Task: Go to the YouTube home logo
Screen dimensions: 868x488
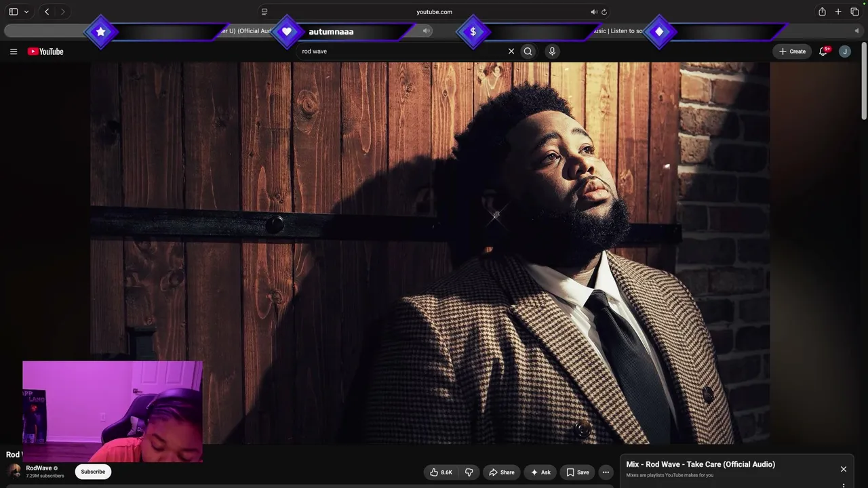Action: click(45, 52)
